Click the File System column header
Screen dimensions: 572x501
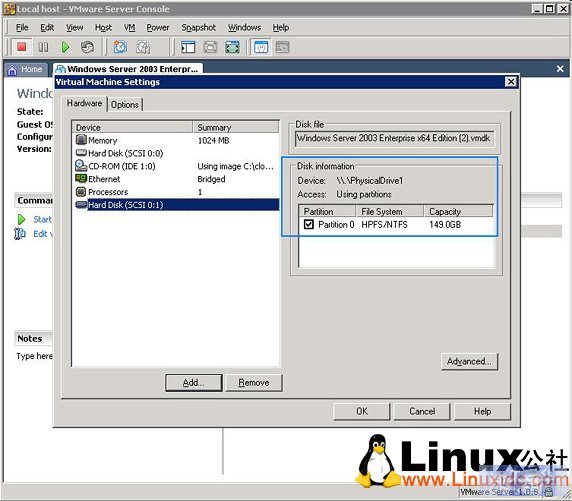coord(390,212)
